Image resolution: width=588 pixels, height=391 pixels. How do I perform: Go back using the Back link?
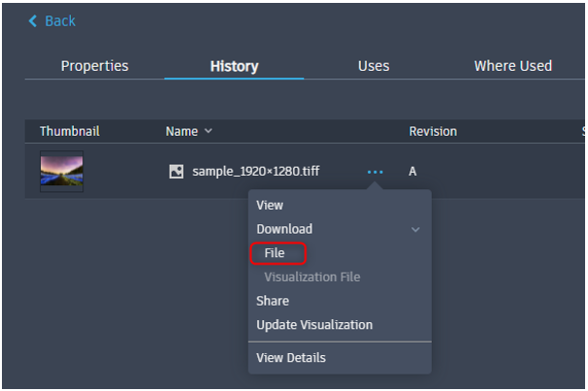[x=52, y=21]
